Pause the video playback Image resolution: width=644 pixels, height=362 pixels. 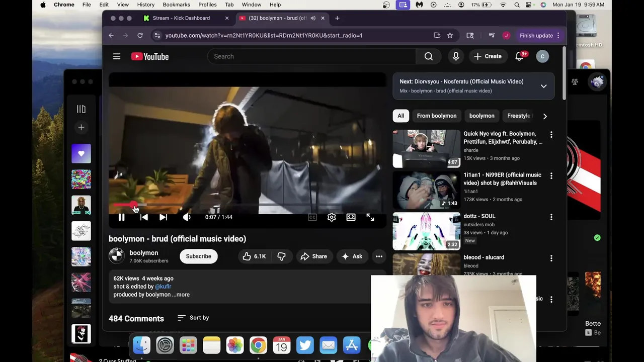[121, 217]
